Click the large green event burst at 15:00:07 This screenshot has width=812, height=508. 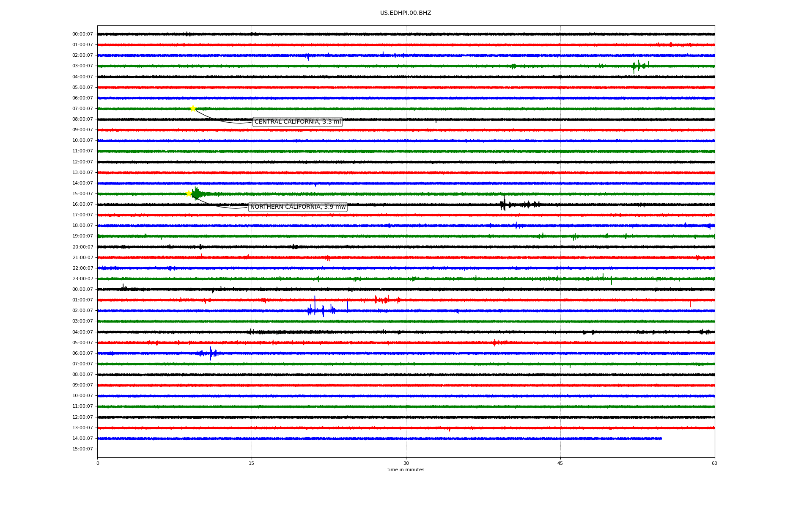click(197, 194)
